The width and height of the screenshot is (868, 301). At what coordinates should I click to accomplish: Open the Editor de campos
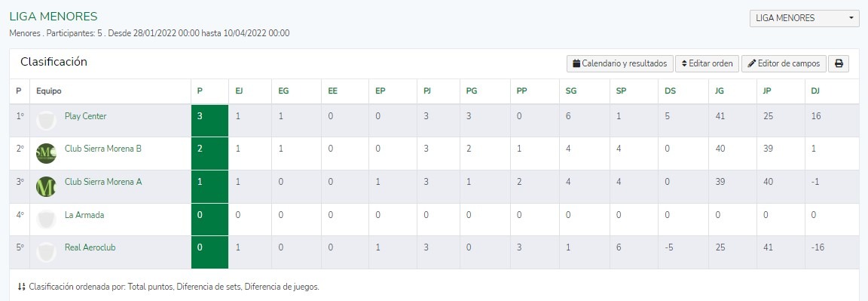coord(784,64)
